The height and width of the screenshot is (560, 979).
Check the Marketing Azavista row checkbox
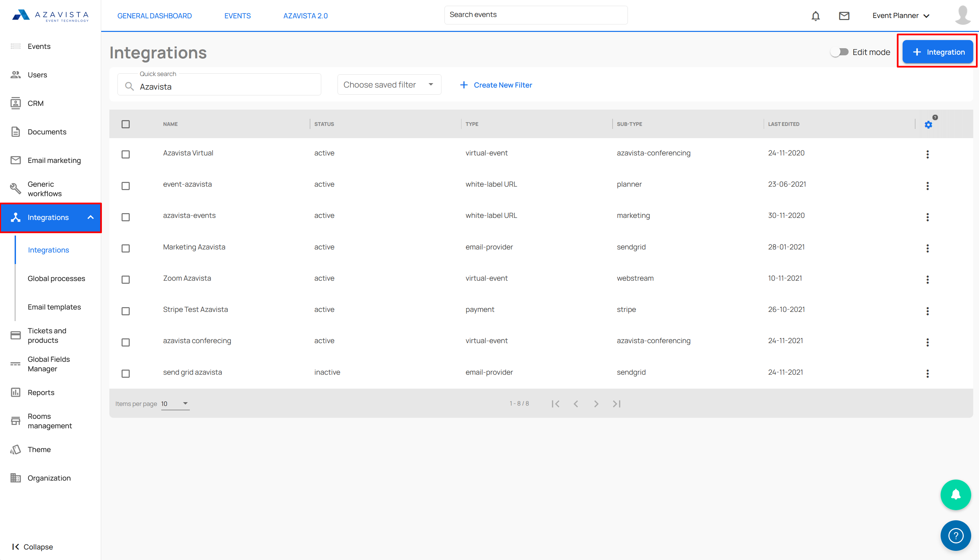125,248
